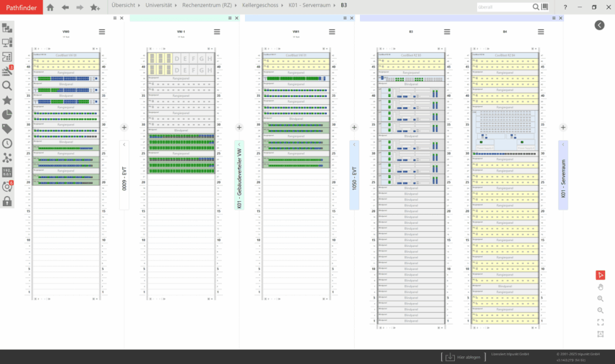
Task: Collapse the right side panel arrow
Action: click(x=599, y=25)
